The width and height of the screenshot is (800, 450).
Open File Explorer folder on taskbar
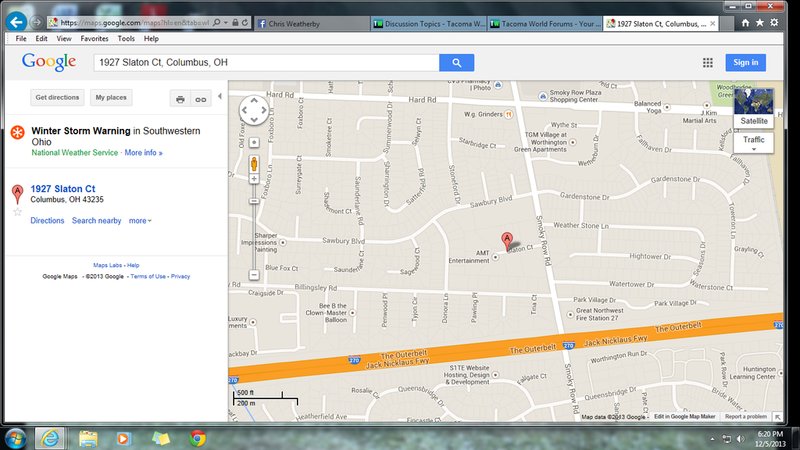[x=88, y=438]
